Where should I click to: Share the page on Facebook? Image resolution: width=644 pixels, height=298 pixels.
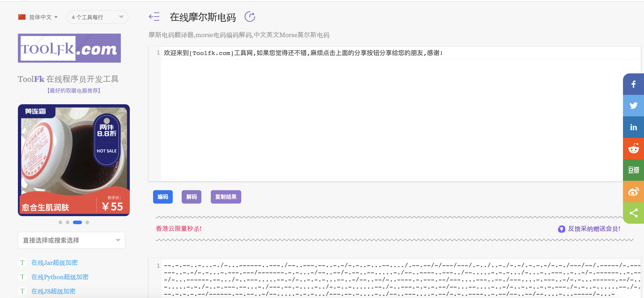tap(633, 84)
